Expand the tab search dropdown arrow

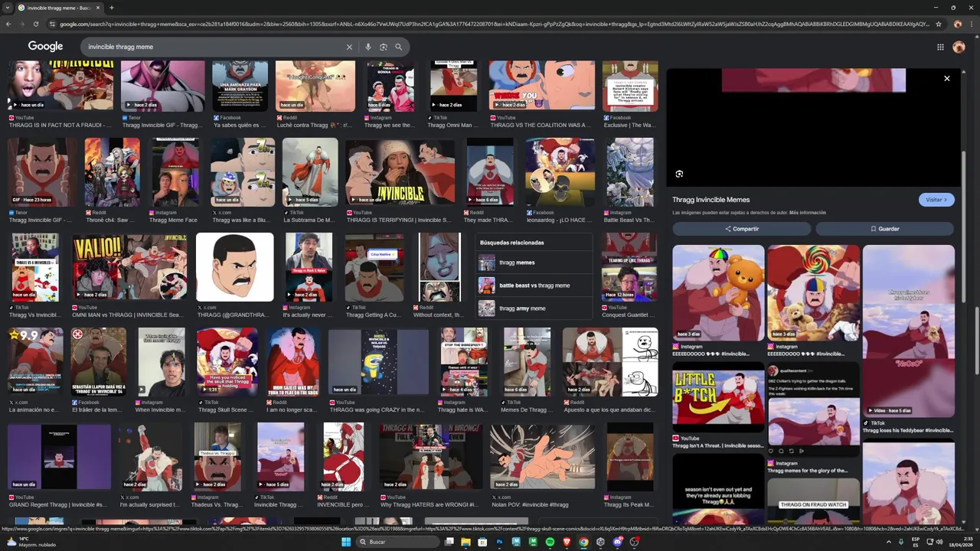[8, 8]
